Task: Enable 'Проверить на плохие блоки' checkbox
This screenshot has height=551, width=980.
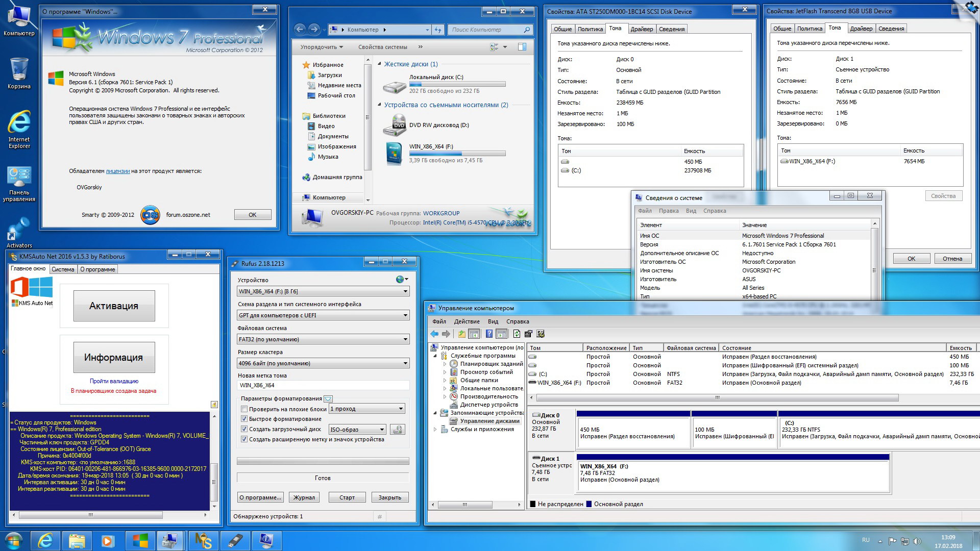Action: (244, 409)
